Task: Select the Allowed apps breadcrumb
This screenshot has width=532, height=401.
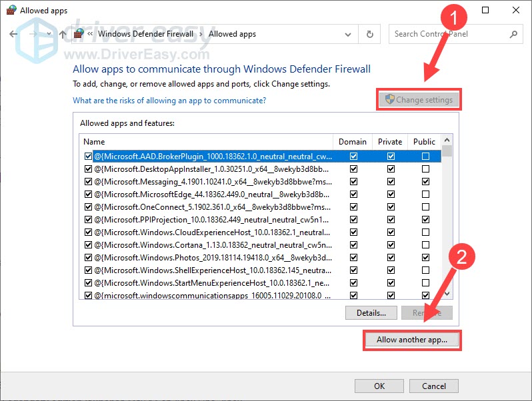Action: click(232, 34)
